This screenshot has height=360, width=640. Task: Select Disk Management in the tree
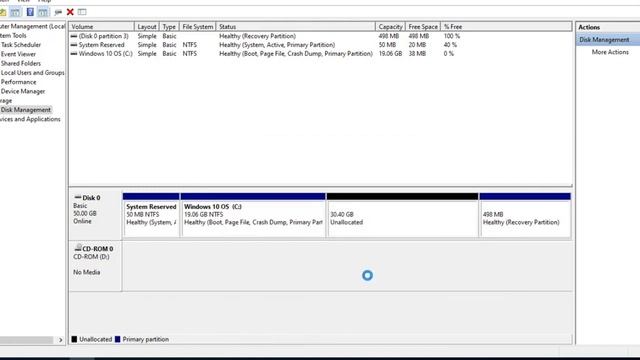coord(26,110)
